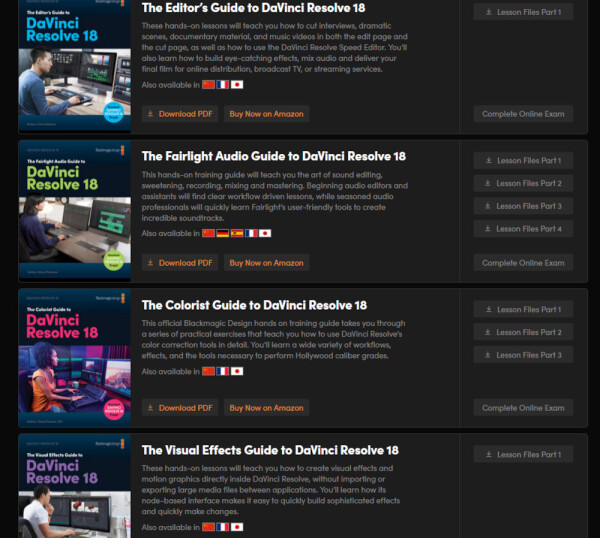Image resolution: width=600 pixels, height=538 pixels.
Task: Buy the Editor's Guide on Amazon
Action: (x=266, y=114)
